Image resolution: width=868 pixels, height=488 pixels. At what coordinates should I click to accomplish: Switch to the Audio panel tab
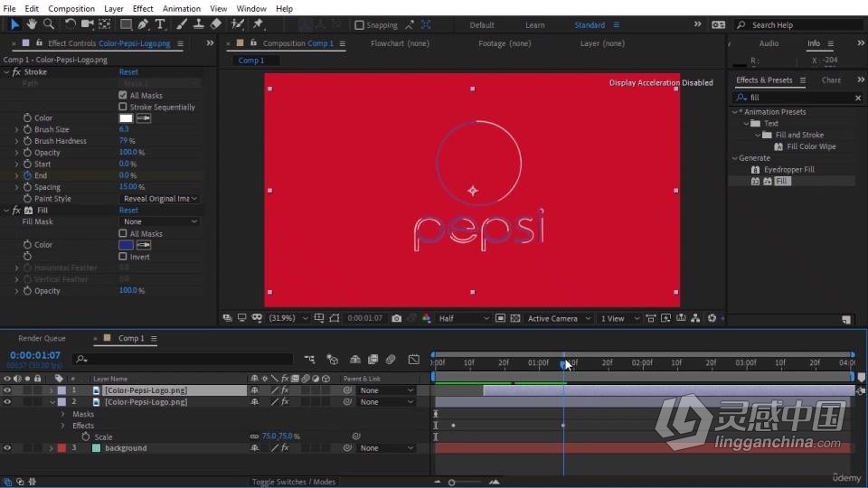[x=769, y=43]
